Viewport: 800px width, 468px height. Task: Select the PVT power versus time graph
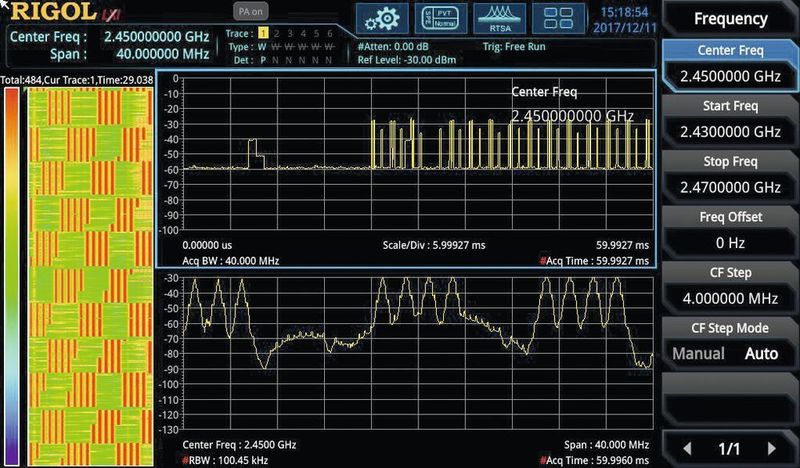418,154
